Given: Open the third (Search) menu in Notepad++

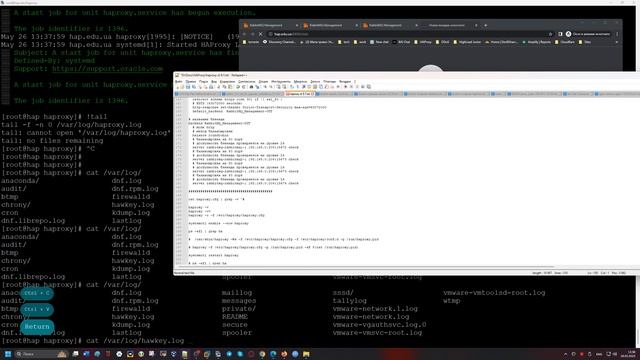Looking at the screenshot, I should click(203, 82).
